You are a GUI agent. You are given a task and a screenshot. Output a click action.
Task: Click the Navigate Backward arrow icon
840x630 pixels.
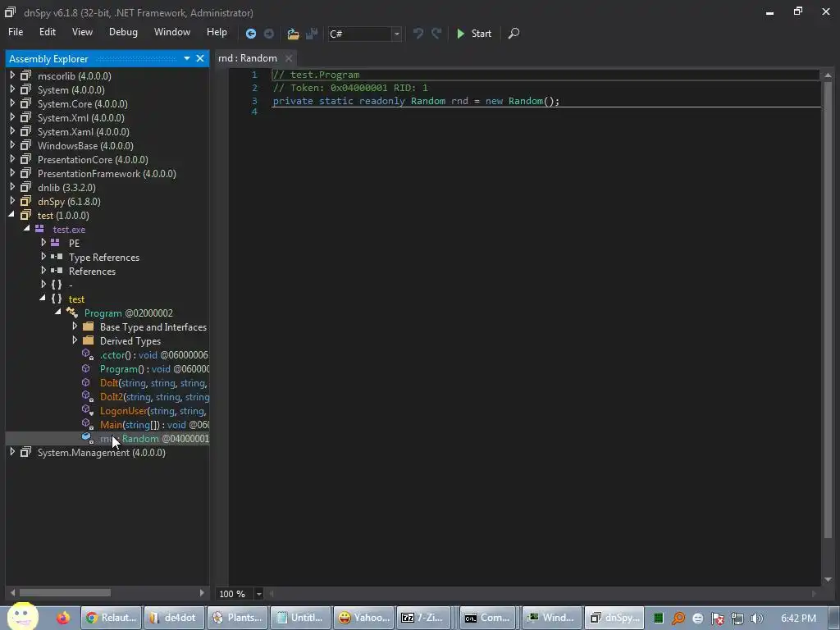pyautogui.click(x=251, y=34)
